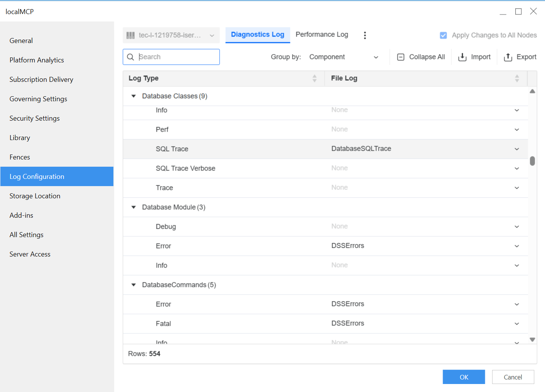This screenshot has width=545, height=392.
Task: Collapse the Database Module group
Action: click(134, 207)
